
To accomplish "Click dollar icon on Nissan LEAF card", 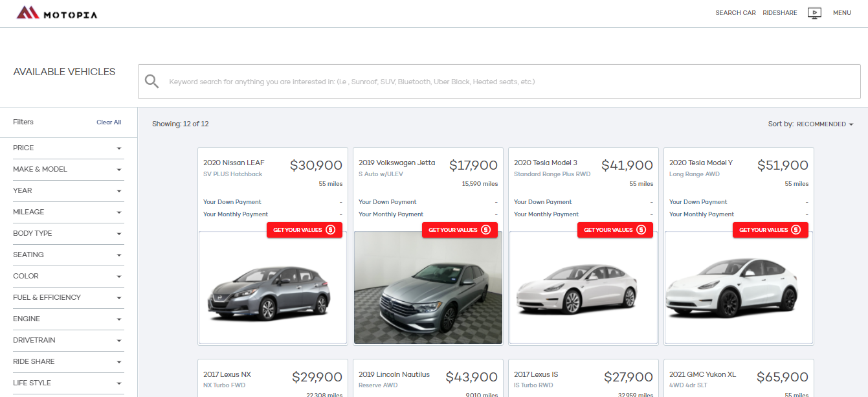I will coord(330,230).
